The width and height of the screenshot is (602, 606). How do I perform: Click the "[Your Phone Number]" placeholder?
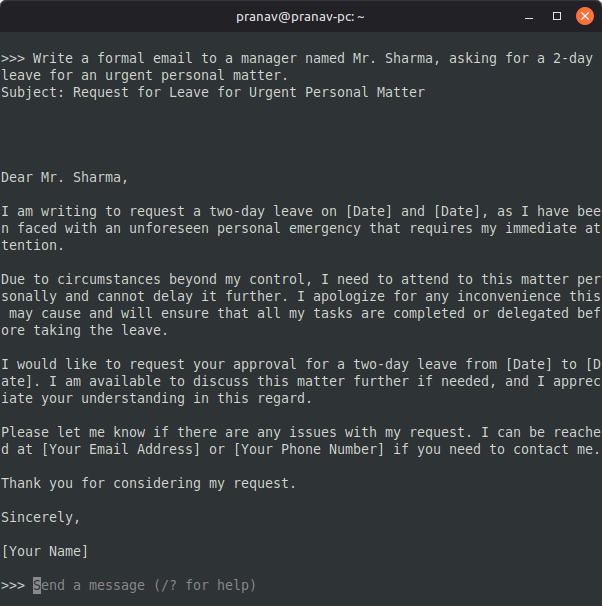point(308,449)
